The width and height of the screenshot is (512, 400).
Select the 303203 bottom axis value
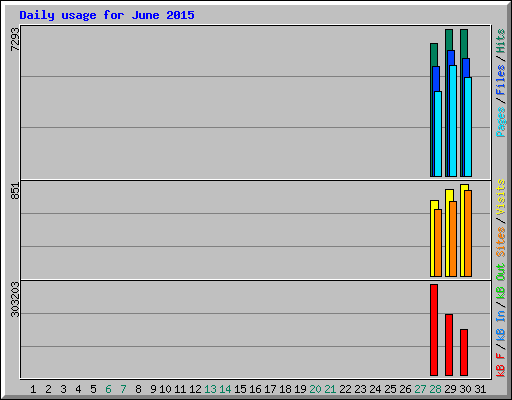coord(15,299)
